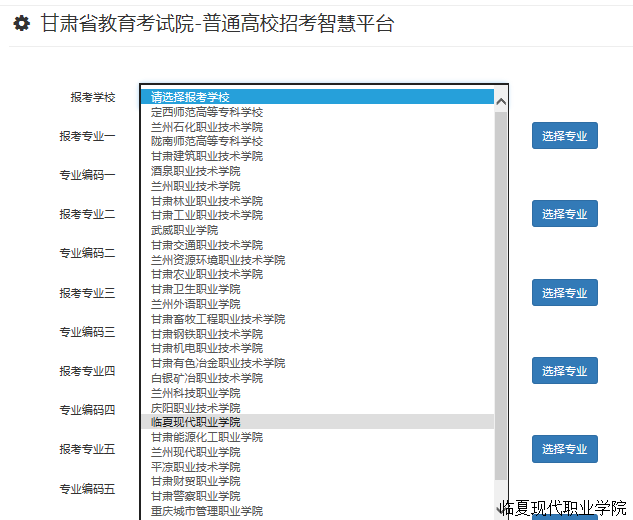Click 选择专业 button for 报考专业一
The width and height of the screenshot is (633, 520).
coord(564,136)
